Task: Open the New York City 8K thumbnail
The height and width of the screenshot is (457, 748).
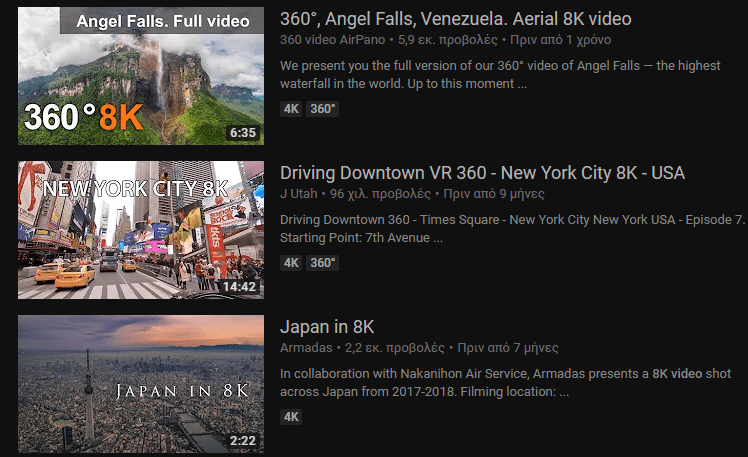Action: tap(141, 230)
